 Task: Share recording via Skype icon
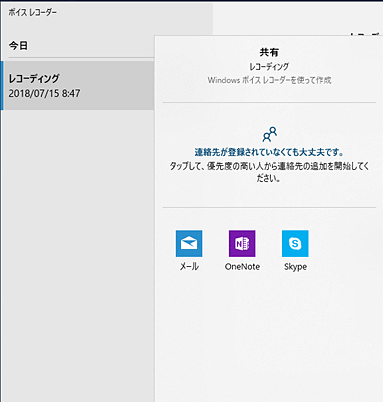pyautogui.click(x=295, y=243)
